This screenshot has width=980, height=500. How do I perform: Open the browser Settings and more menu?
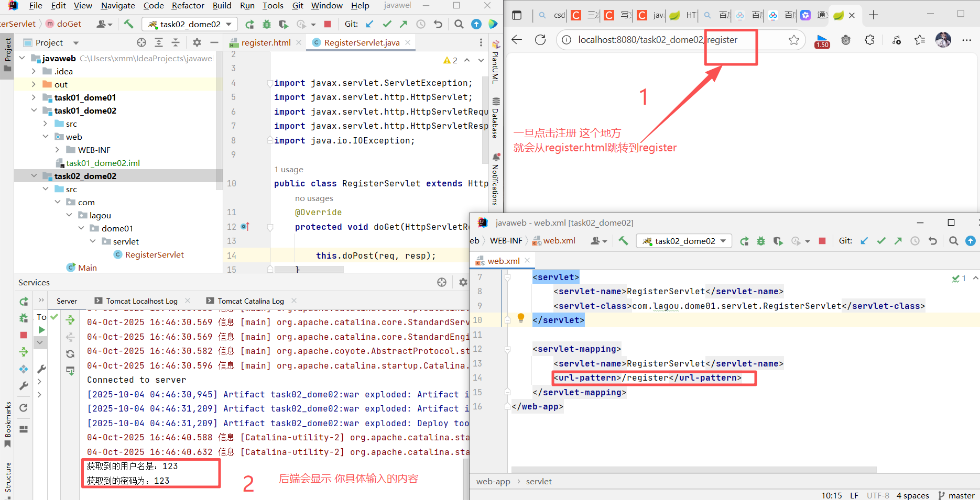click(967, 40)
